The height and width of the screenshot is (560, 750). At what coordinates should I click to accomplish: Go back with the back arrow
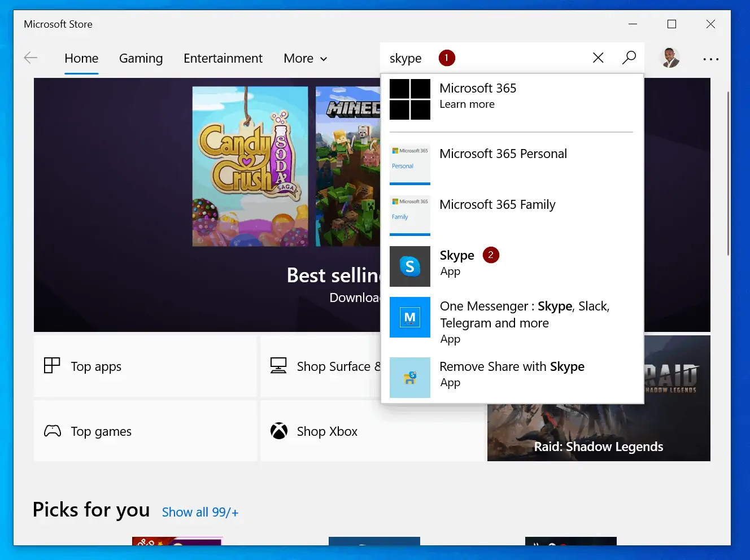(x=30, y=58)
